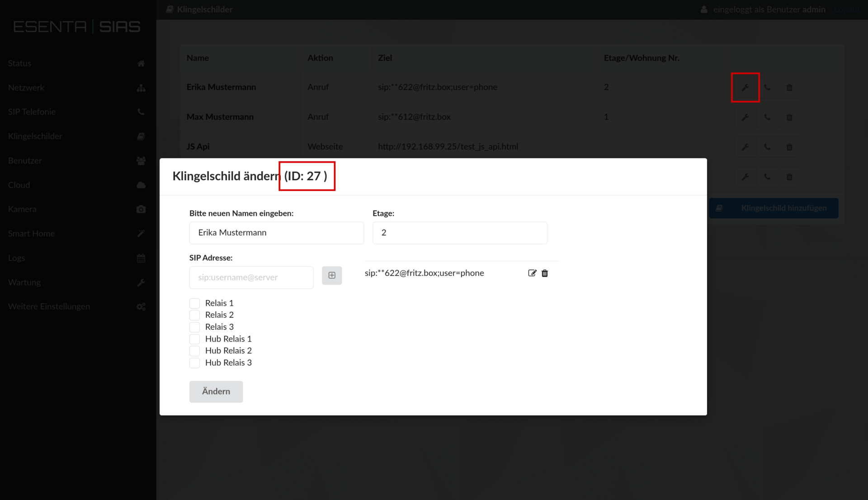The width and height of the screenshot is (868, 500).
Task: Click the http://192.168.99.25/test_js_api.html target
Action: [x=448, y=146]
